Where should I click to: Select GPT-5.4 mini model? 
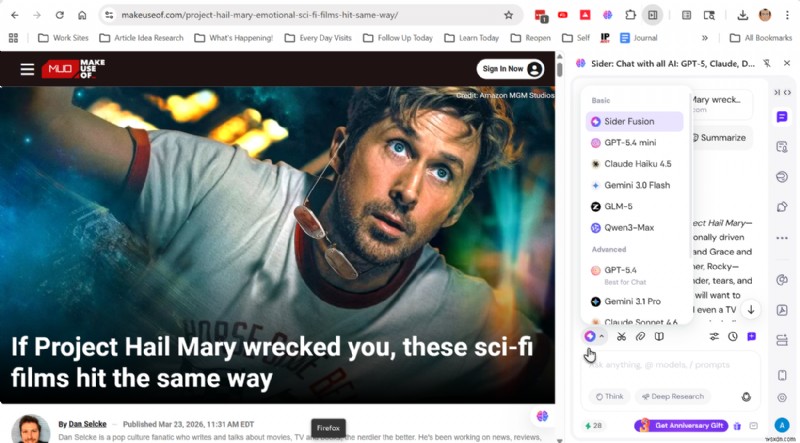tap(634, 143)
